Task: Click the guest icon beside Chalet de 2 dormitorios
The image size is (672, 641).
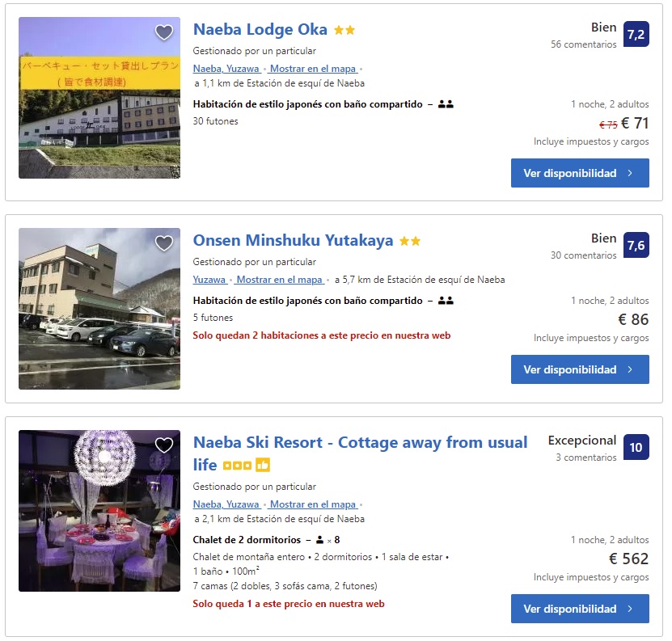Action: (x=319, y=540)
